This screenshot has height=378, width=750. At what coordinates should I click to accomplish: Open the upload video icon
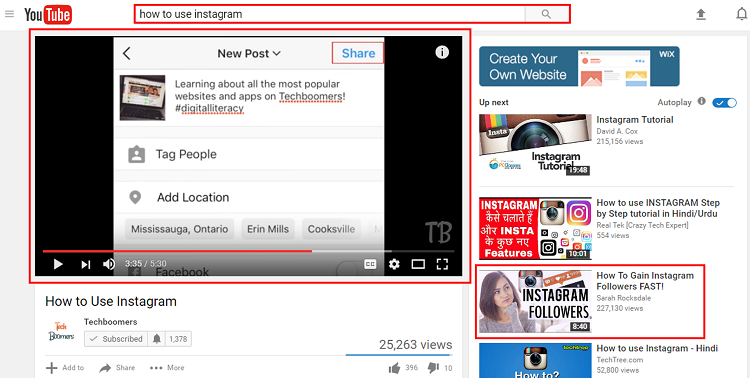(701, 15)
